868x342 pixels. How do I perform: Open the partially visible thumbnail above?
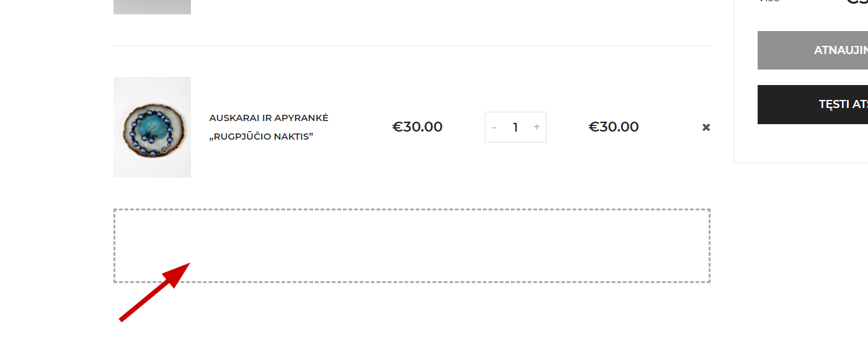pos(152,7)
